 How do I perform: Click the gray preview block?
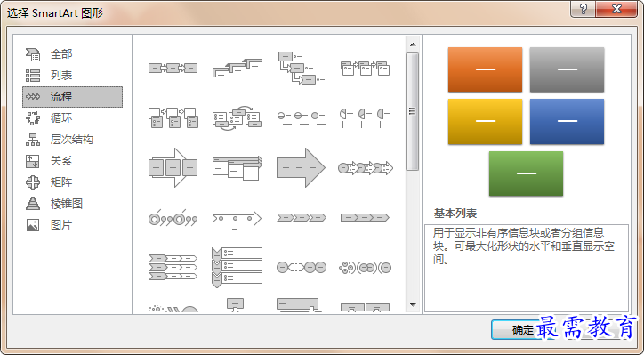(x=567, y=69)
